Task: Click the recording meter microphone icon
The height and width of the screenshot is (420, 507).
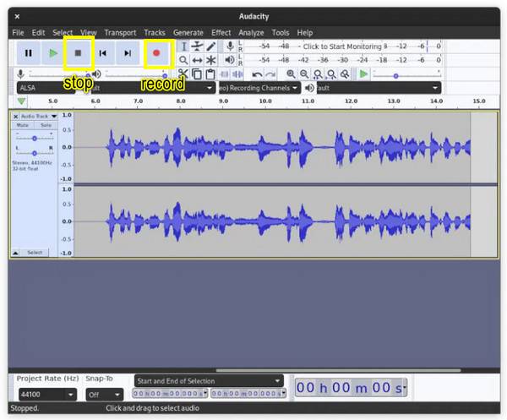Action: click(x=230, y=46)
